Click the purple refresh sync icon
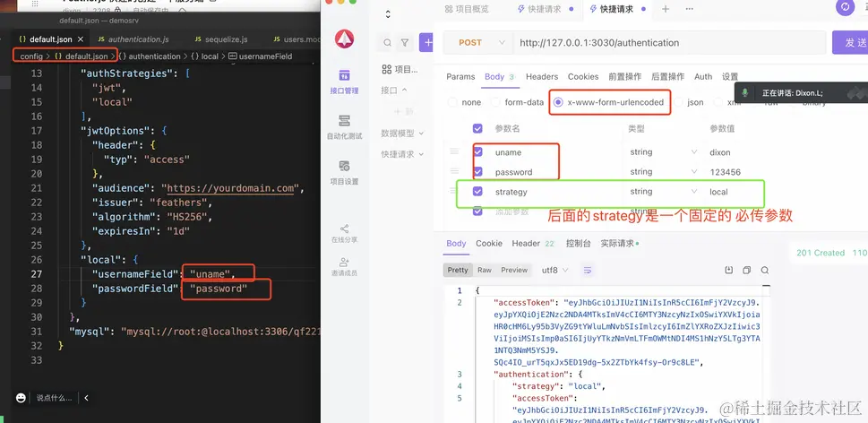Viewport: 868px width, 423px height. [845, 7]
